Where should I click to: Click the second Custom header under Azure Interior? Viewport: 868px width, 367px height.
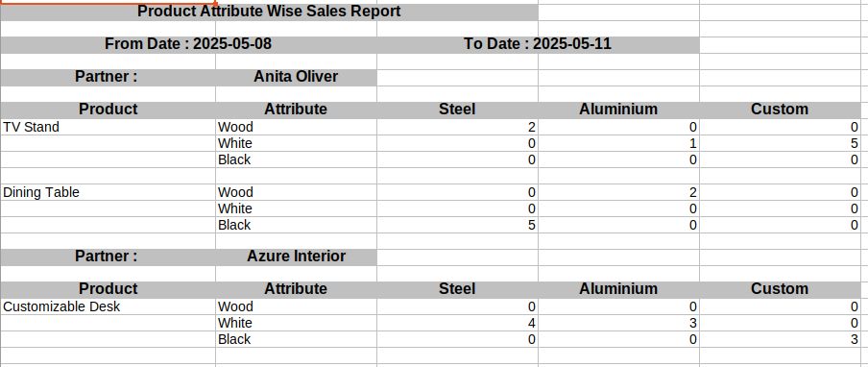(x=780, y=289)
